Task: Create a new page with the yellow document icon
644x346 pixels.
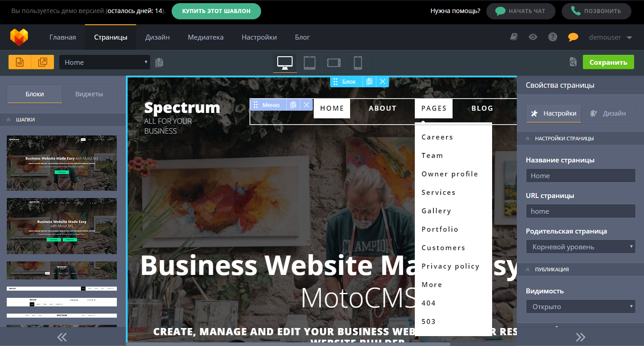Action: click(x=20, y=62)
